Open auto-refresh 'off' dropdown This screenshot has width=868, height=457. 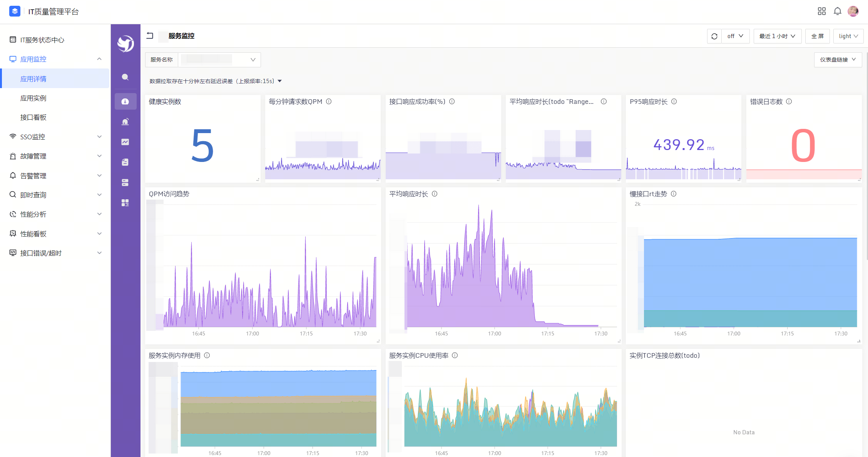point(735,36)
